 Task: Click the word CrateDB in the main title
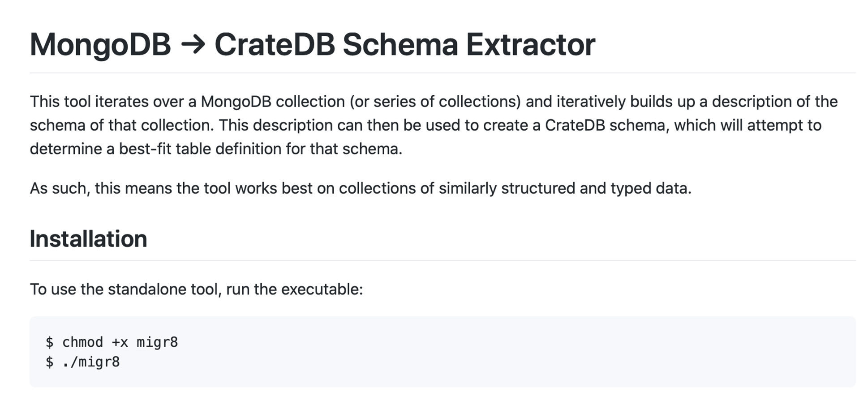coord(275,45)
